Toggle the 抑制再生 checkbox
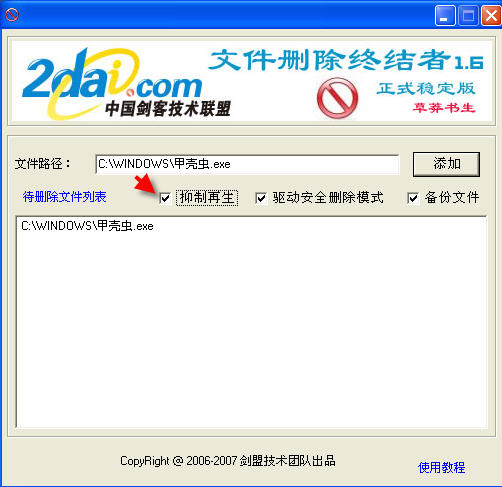Viewport: 502px width, 487px height. click(165, 198)
